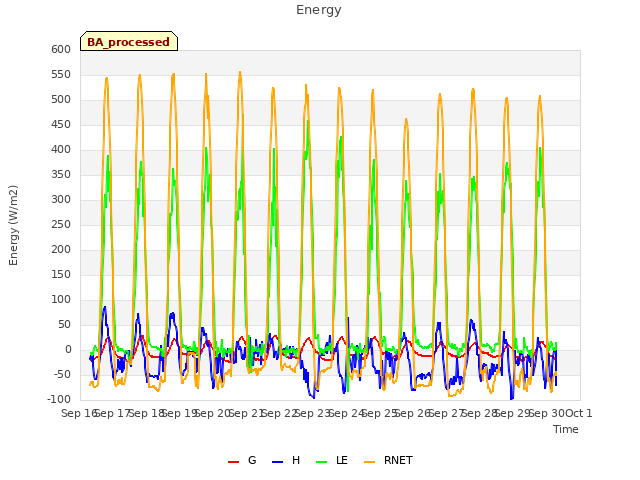This screenshot has width=640, height=480.
Task: Click the 550 y-axis tick value
Action: (61, 75)
